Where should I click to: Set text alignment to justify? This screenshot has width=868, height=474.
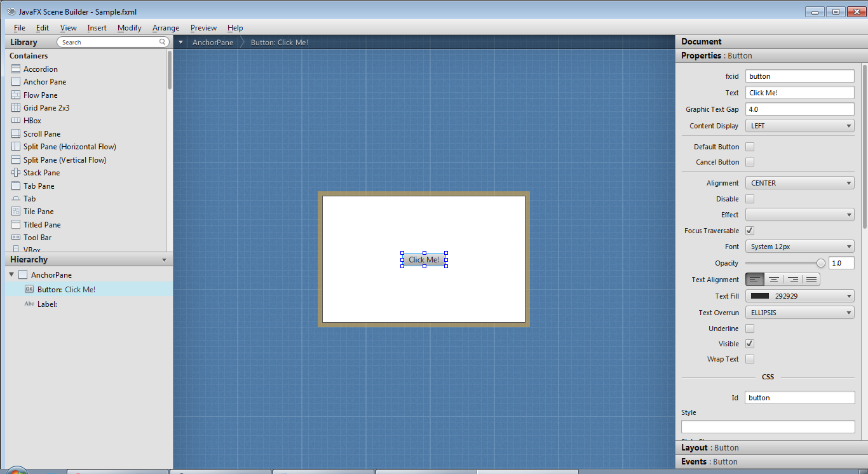(x=811, y=279)
